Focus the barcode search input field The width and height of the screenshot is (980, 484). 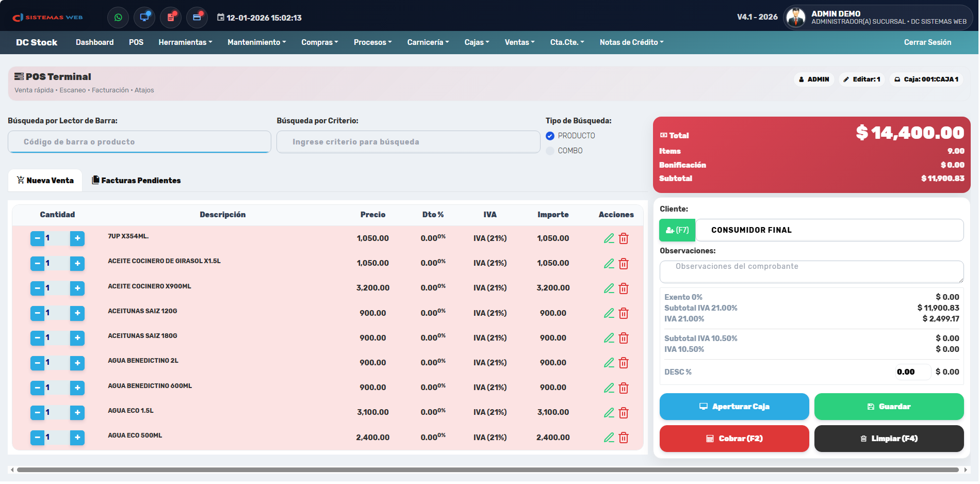point(139,142)
